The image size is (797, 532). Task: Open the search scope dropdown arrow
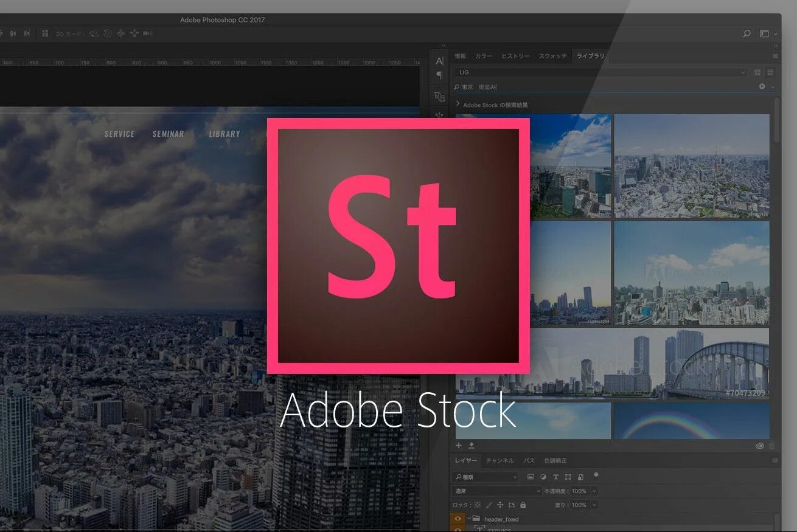click(x=773, y=87)
